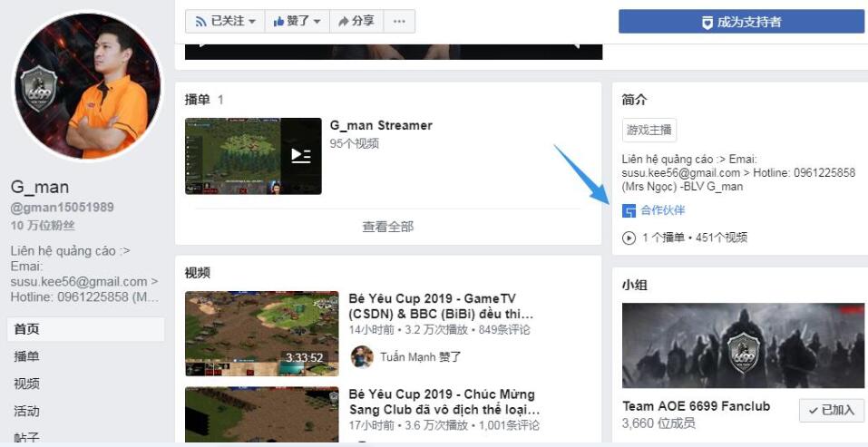This screenshot has height=447, width=868.
Task: Click the play circle icon beside playlist count
Action: (629, 238)
